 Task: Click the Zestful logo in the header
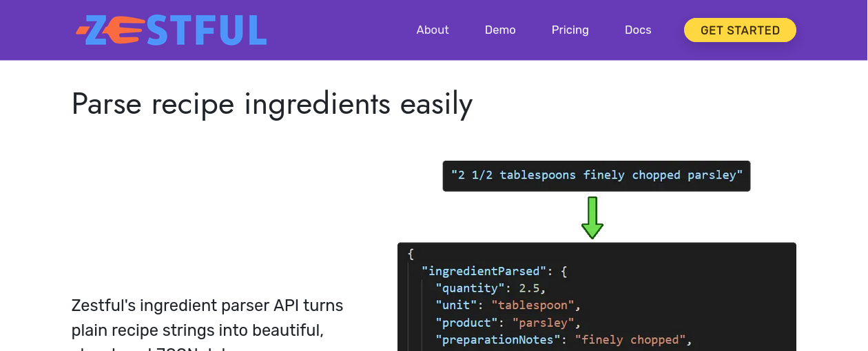tap(172, 30)
